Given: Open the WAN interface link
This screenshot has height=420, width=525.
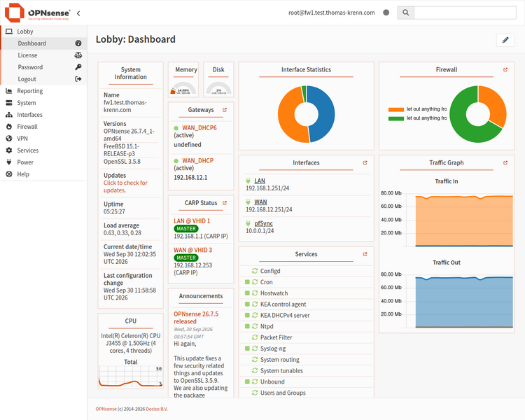Looking at the screenshot, I should 260,202.
